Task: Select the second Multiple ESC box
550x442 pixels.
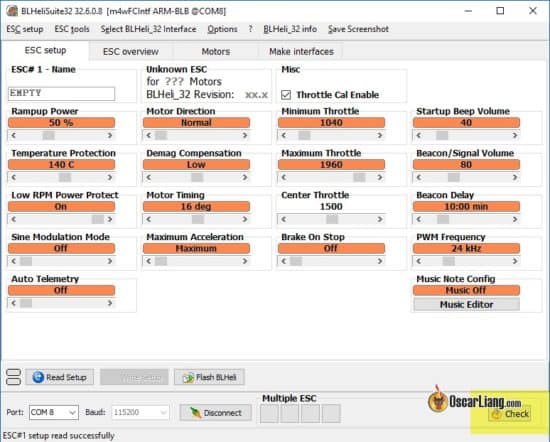Action: tap(290, 413)
